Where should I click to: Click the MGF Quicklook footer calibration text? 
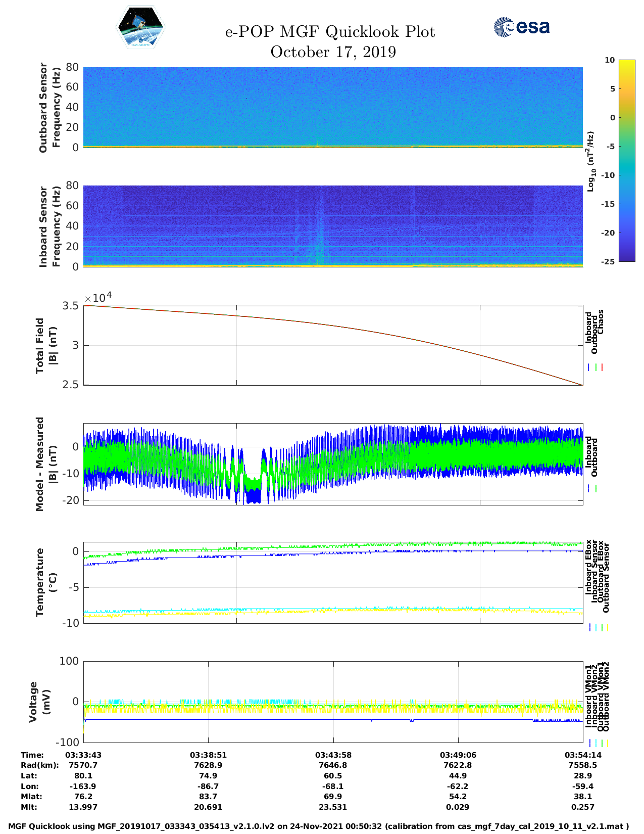[x=319, y=826]
